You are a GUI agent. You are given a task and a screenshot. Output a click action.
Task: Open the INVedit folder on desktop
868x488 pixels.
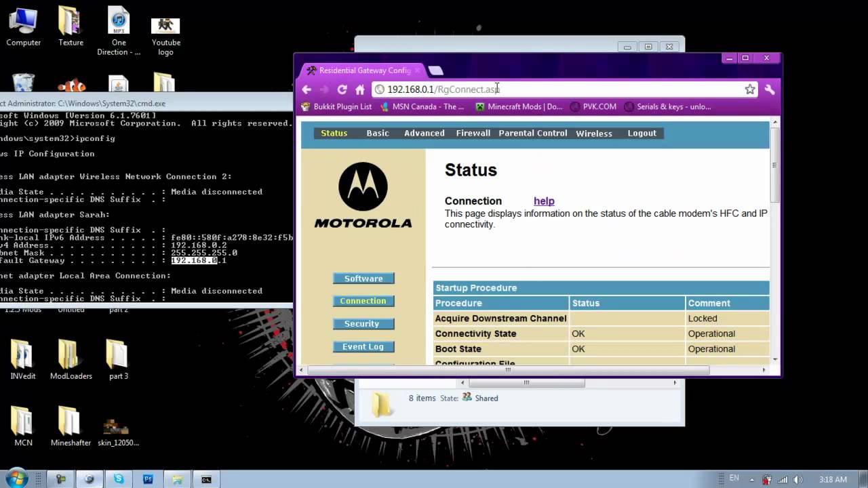(23, 359)
